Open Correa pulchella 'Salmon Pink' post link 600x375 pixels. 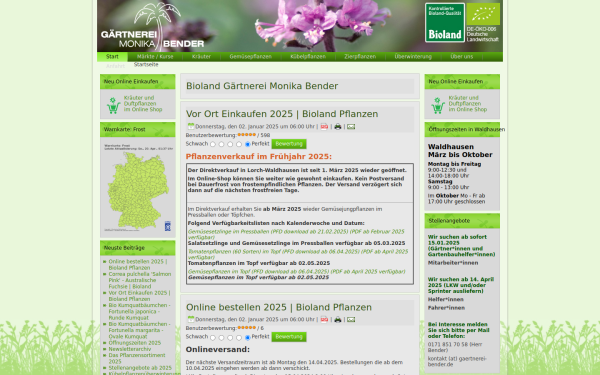coord(140,280)
